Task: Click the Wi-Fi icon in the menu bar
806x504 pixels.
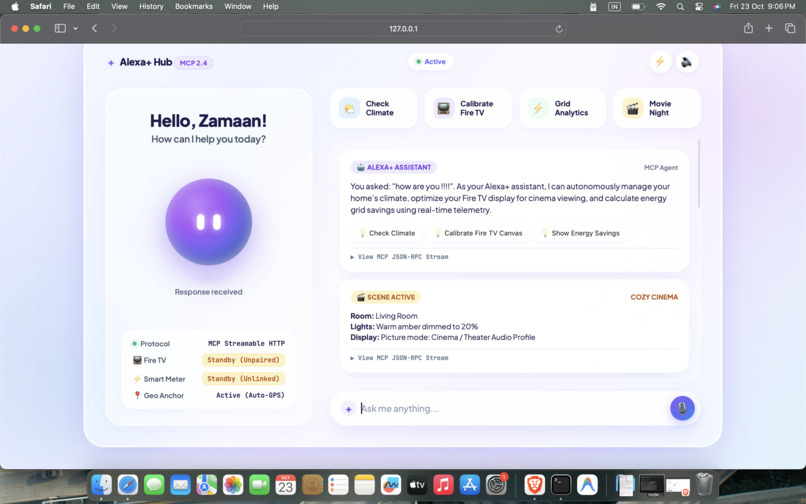Action: pyautogui.click(x=661, y=7)
